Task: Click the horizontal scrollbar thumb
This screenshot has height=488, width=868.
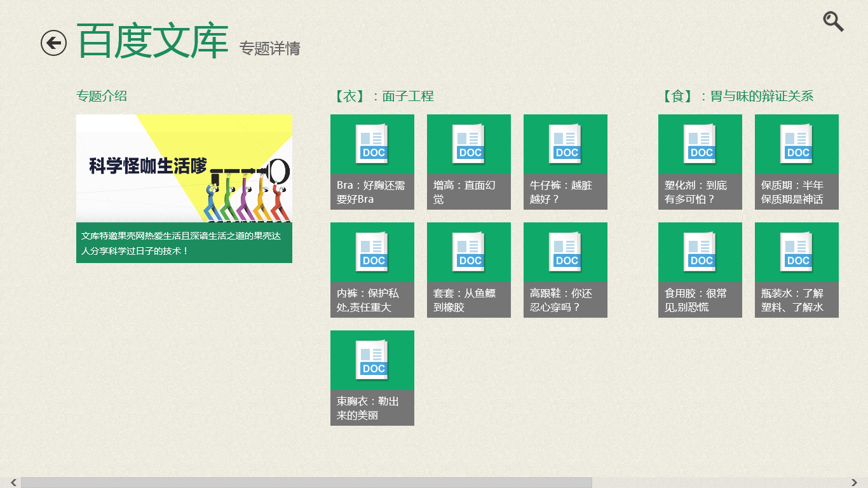Action: pos(306,483)
